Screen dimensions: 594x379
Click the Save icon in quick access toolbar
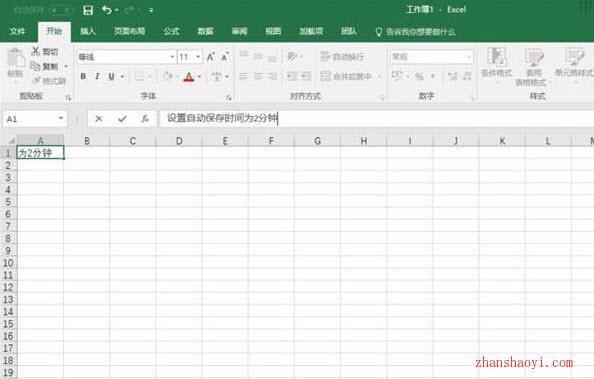[88, 10]
